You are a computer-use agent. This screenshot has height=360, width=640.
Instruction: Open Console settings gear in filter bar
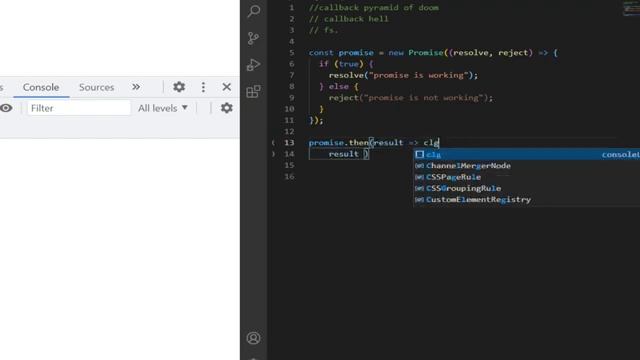coord(227,108)
